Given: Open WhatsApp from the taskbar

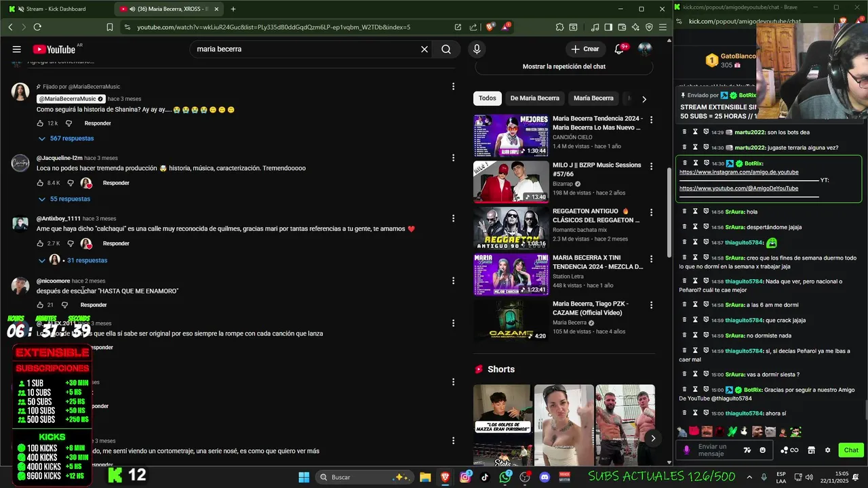Looking at the screenshot, I should pos(505,477).
